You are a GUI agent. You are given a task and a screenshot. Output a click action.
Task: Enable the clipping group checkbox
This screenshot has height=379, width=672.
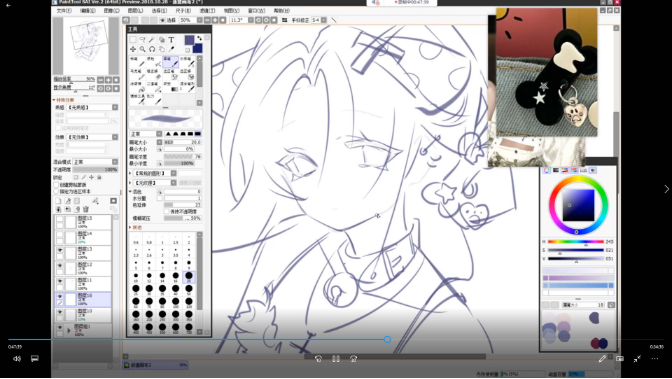(56, 185)
